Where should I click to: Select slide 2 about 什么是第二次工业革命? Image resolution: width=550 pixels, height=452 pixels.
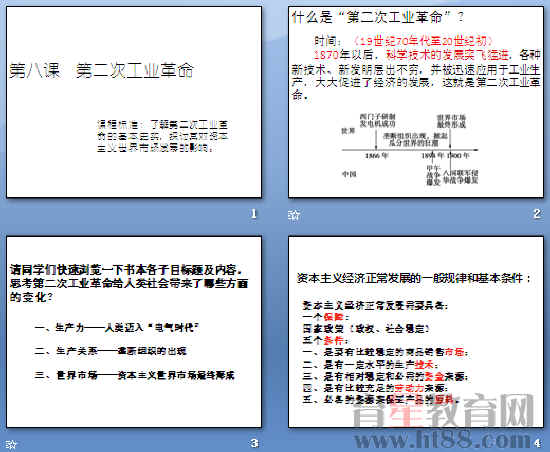pyautogui.click(x=416, y=102)
